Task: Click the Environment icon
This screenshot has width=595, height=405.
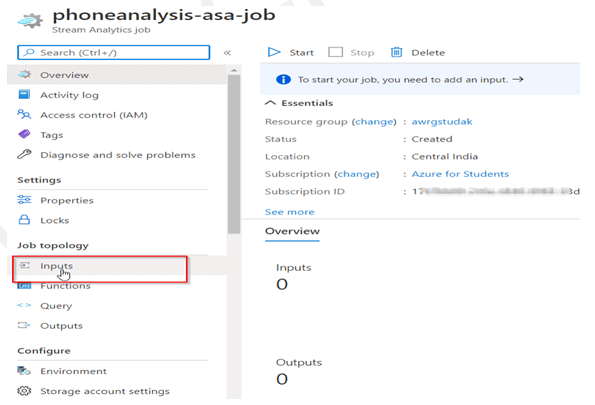Action: pos(24,370)
